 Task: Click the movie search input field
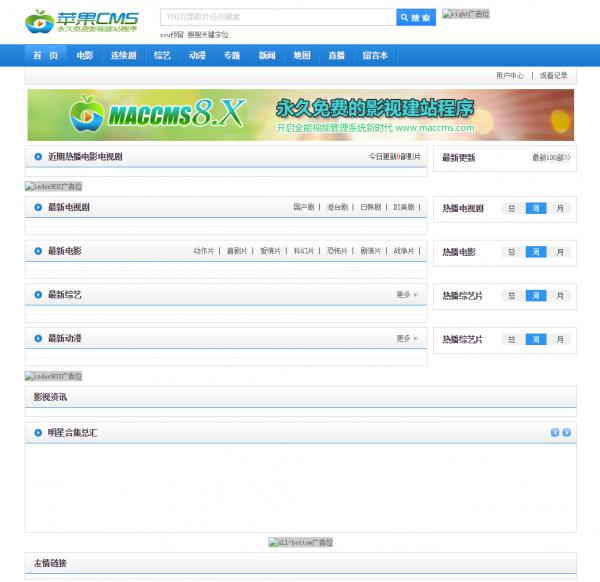277,18
